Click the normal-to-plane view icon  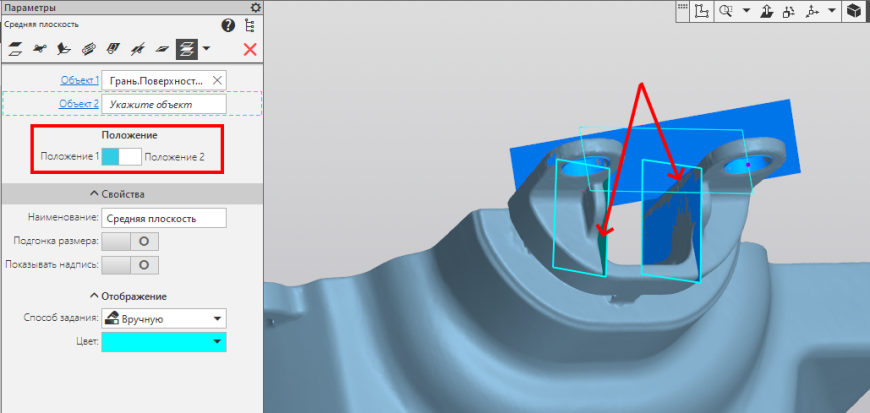(767, 11)
